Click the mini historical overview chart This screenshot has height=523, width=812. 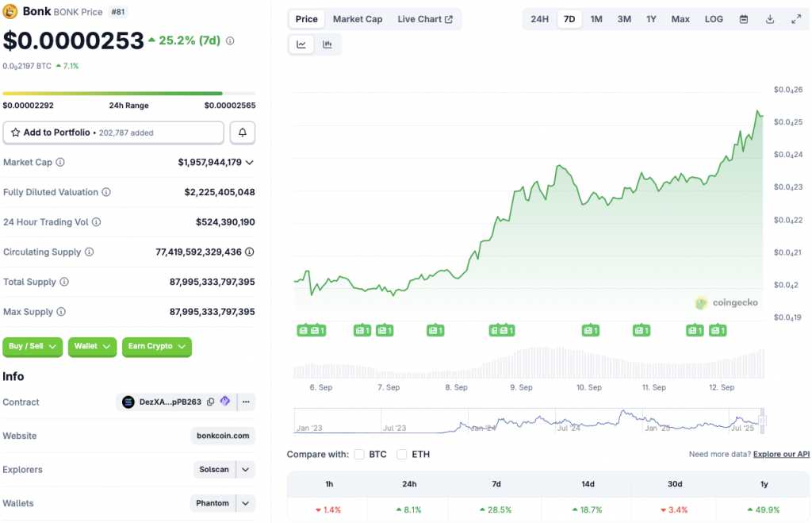(x=527, y=421)
